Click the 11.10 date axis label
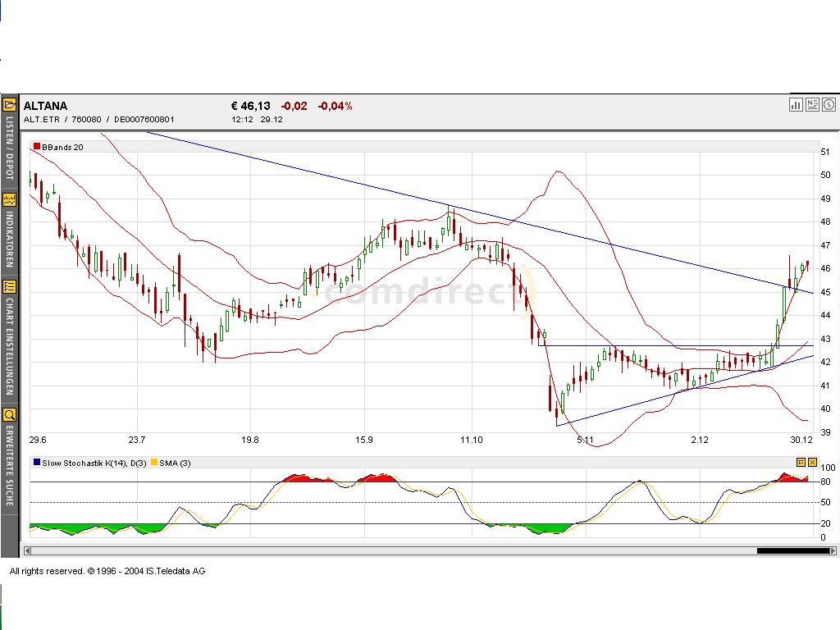This screenshot has width=840, height=630. click(x=472, y=440)
